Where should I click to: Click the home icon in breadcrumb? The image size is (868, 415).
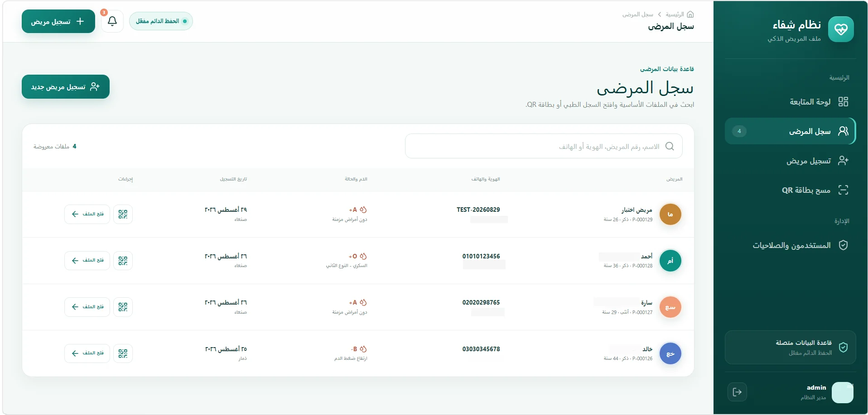tap(690, 14)
